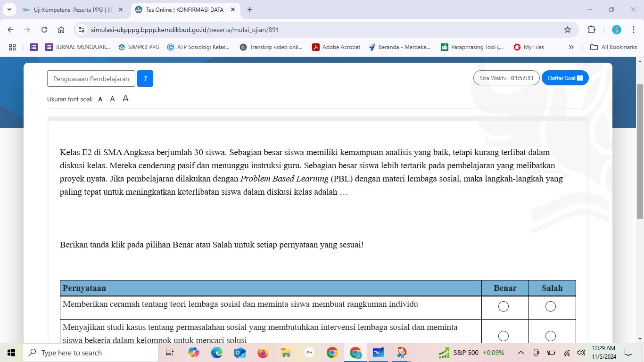Open the apps grid in bookmarks bar

pyautogui.click(x=12, y=47)
